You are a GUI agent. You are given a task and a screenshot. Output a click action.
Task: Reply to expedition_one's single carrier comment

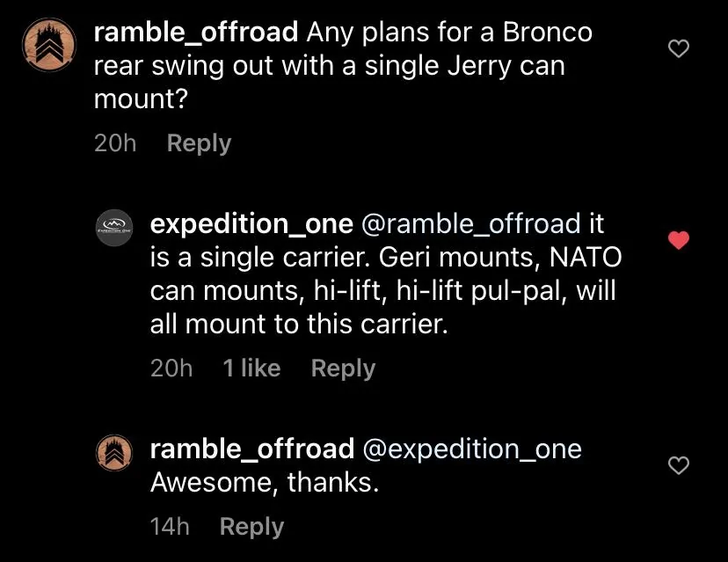(x=343, y=369)
